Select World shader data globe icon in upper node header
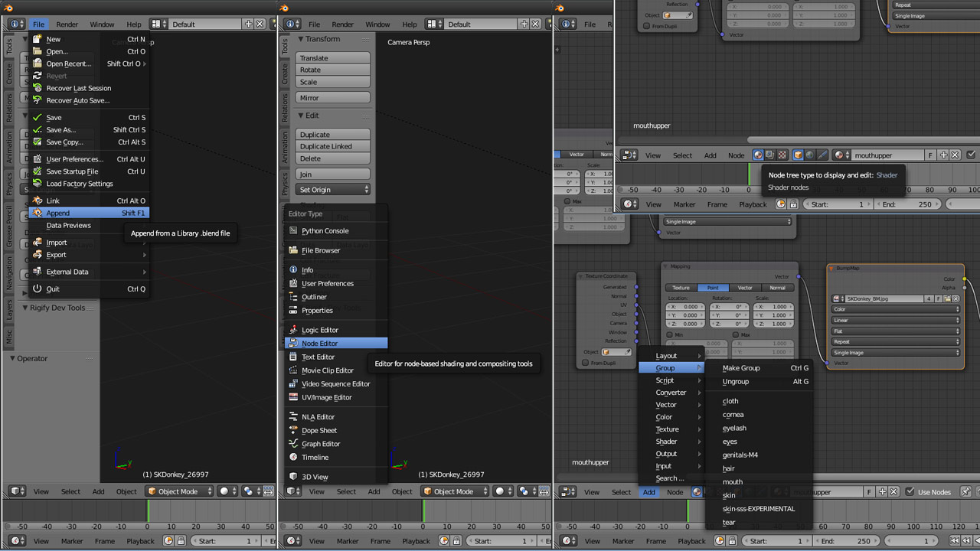 click(810, 155)
